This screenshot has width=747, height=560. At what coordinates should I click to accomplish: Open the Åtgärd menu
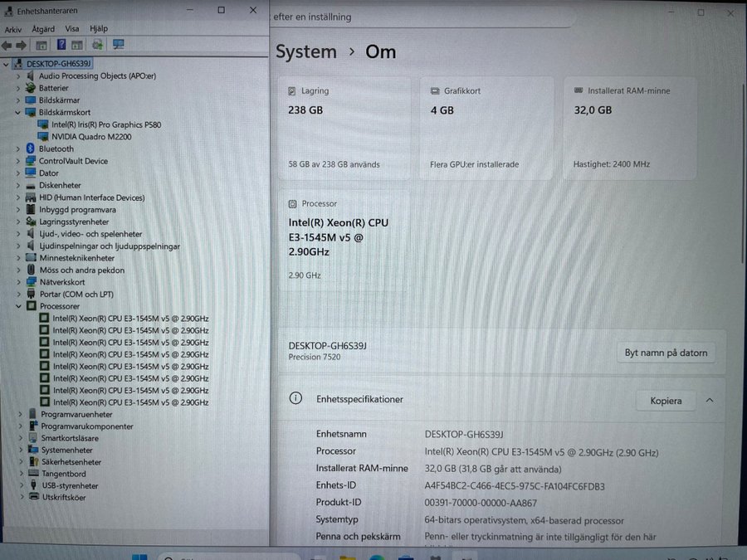coord(43,29)
